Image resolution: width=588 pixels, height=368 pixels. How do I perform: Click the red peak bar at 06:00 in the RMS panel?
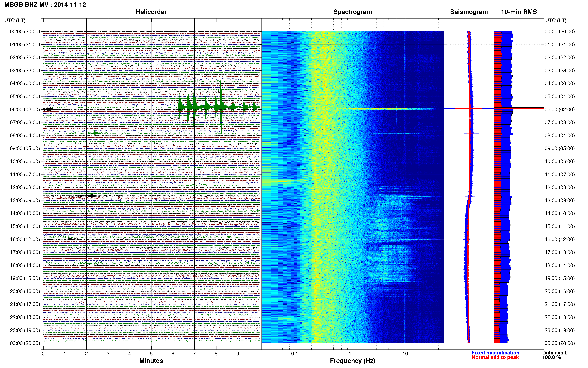pyautogui.click(x=519, y=108)
